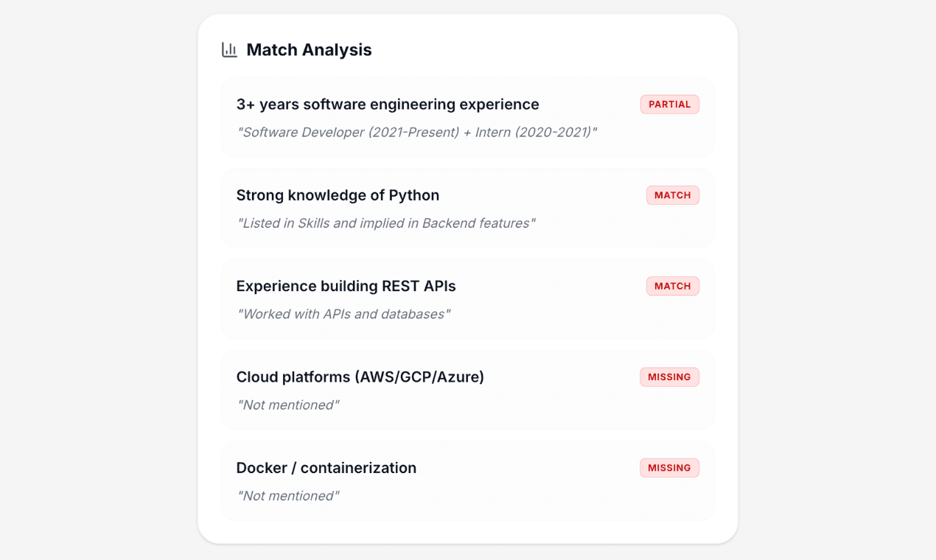
Task: Click the Software Developer (2021-Present) evidence quote
Action: pos(416,133)
